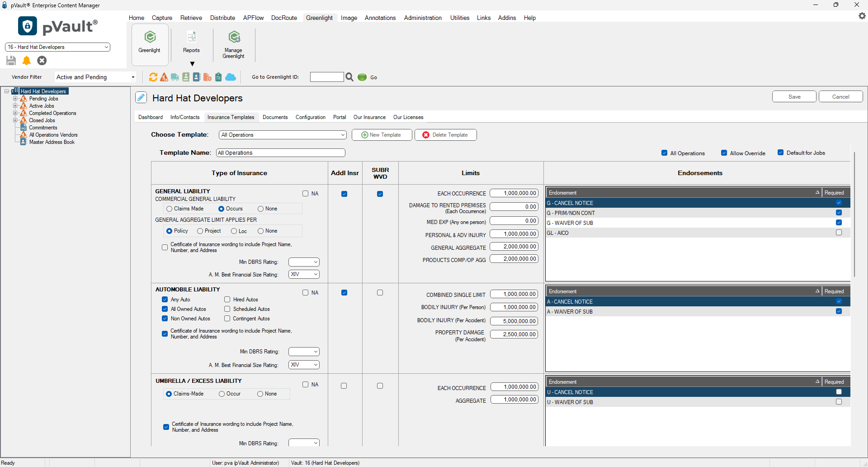Select Project aggregate limit radio

point(200,231)
